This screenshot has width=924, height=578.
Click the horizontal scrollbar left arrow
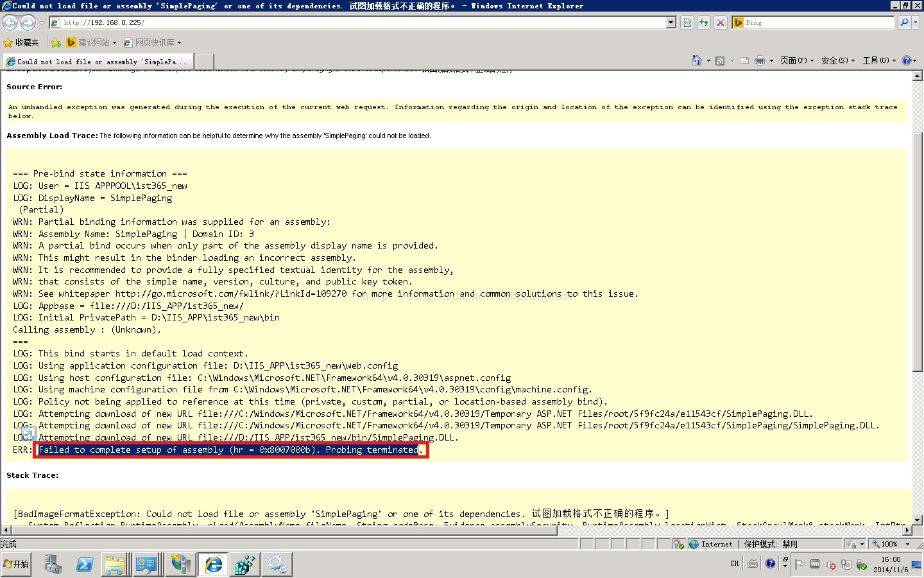[6, 530]
